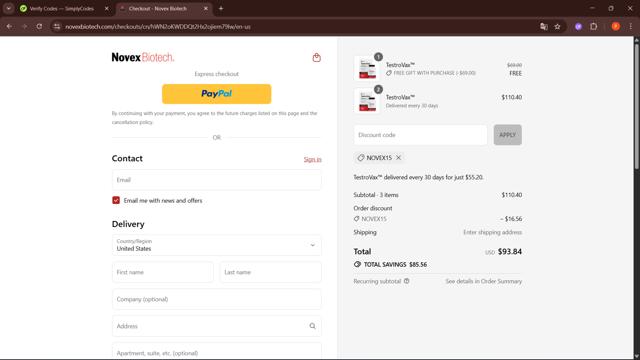Switch to the Verify Codes SimplyCodes tab
The image size is (640, 360).
[x=61, y=9]
